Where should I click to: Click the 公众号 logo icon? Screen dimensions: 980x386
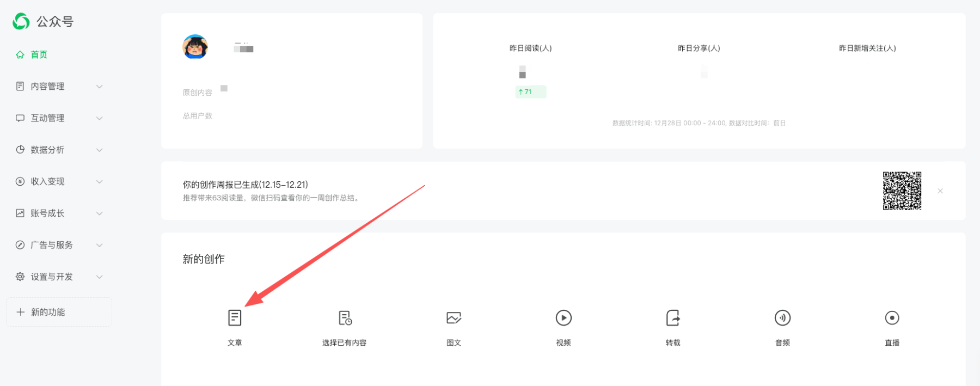[x=21, y=22]
